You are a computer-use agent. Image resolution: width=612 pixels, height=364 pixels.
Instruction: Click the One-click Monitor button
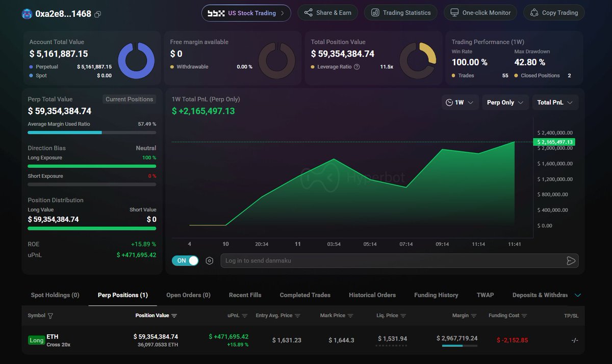[480, 13]
